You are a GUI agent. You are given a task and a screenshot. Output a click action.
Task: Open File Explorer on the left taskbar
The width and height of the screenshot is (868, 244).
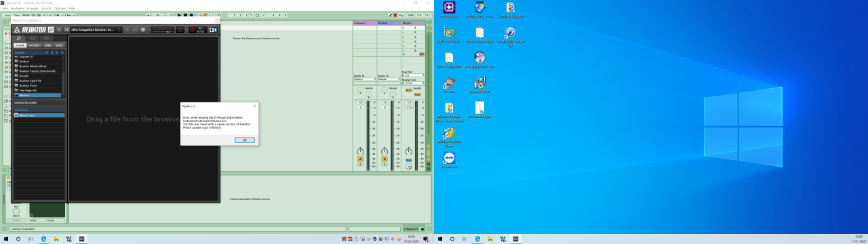pyautogui.click(x=56, y=239)
